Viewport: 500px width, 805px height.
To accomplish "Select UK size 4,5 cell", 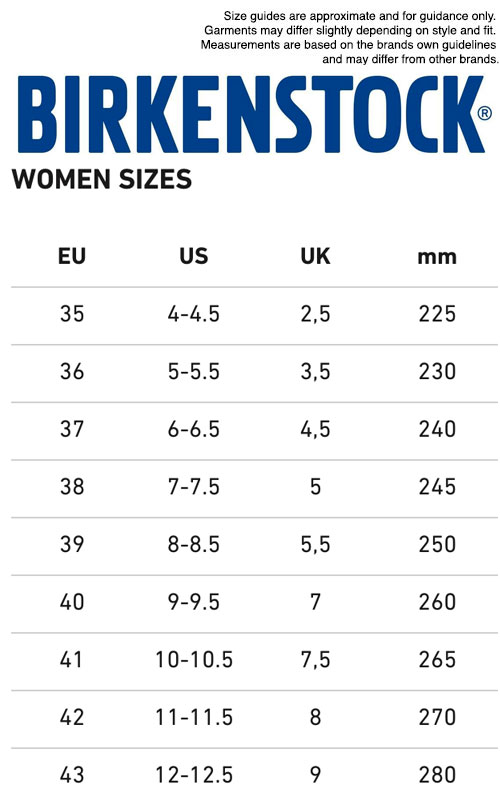I will point(315,429).
